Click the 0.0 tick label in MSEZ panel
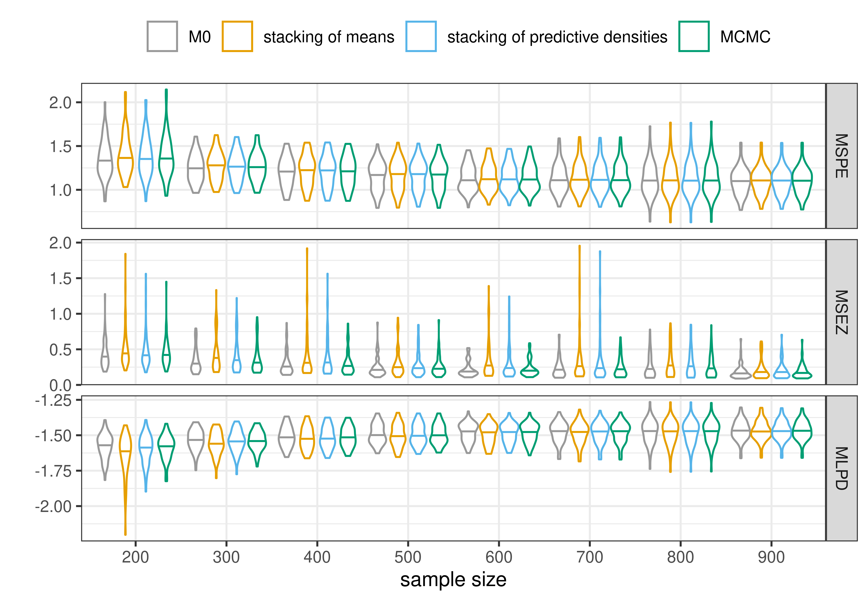 pyautogui.click(x=60, y=386)
